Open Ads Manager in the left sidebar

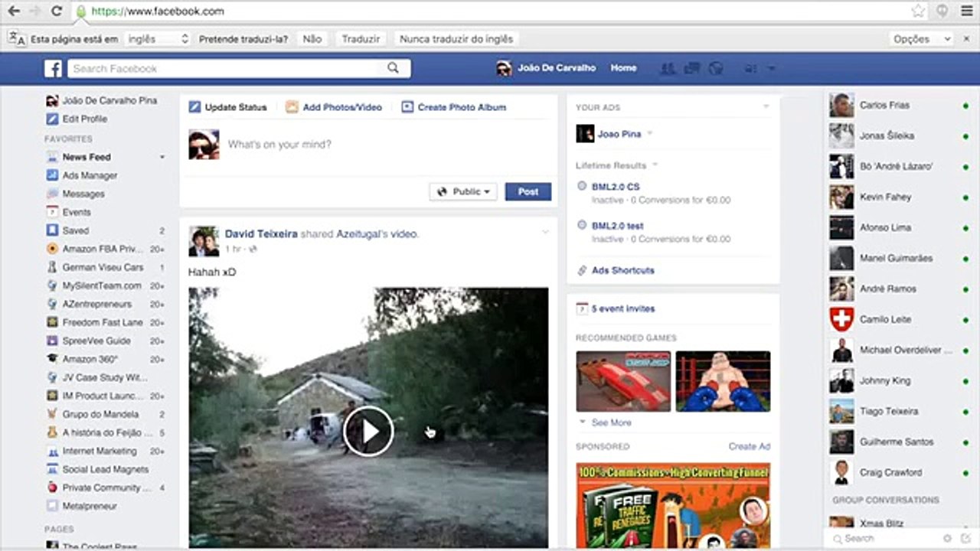point(90,175)
